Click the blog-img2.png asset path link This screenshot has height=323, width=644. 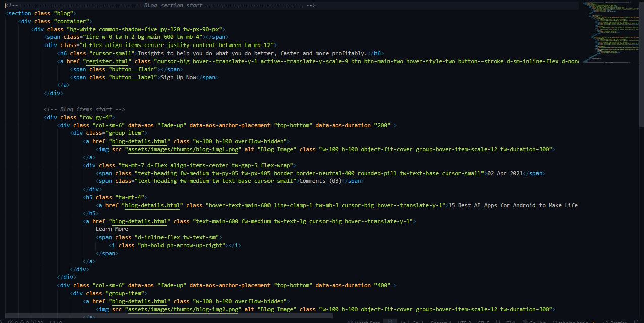coord(184,309)
